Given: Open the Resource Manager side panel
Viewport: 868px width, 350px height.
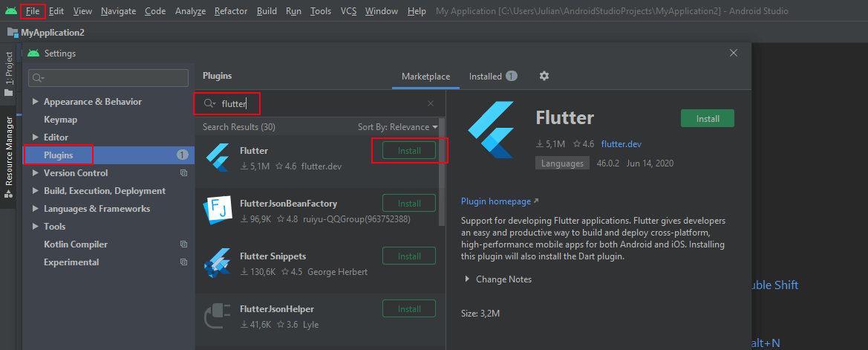Looking at the screenshot, I should click(9, 156).
